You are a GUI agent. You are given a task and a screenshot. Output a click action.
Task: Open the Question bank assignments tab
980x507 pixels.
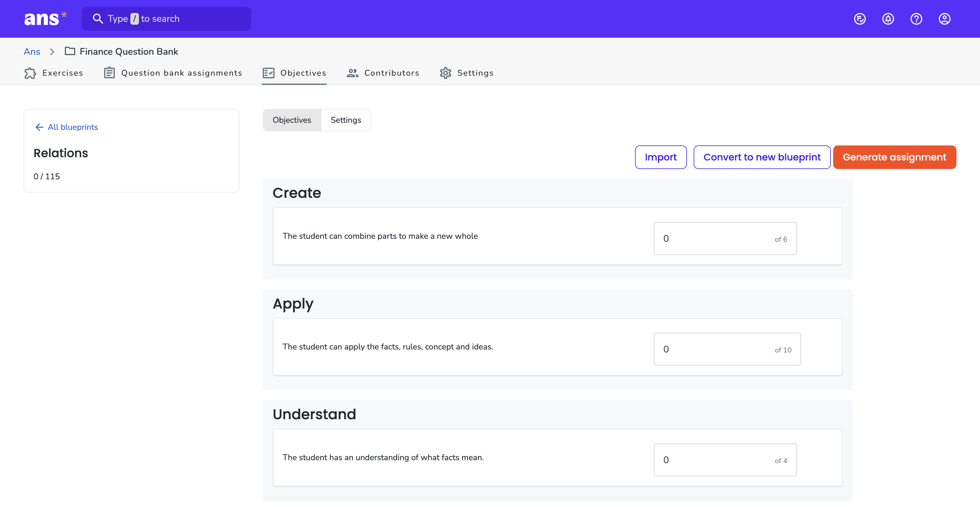click(173, 73)
